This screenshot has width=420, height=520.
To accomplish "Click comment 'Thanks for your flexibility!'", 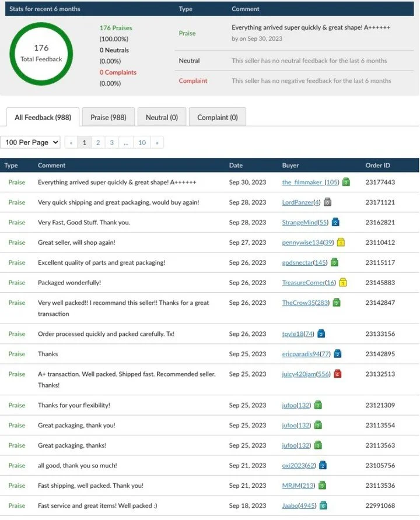I will [74, 405].
